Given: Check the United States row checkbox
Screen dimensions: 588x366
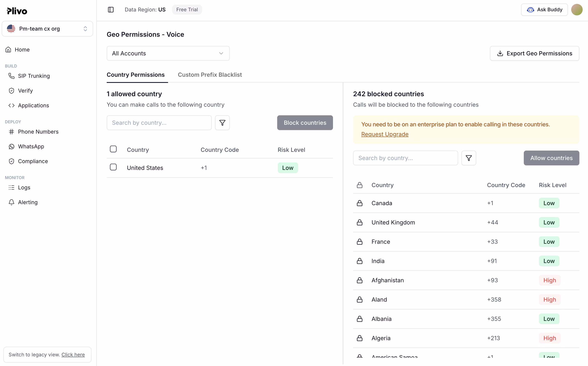Looking at the screenshot, I should [113, 167].
